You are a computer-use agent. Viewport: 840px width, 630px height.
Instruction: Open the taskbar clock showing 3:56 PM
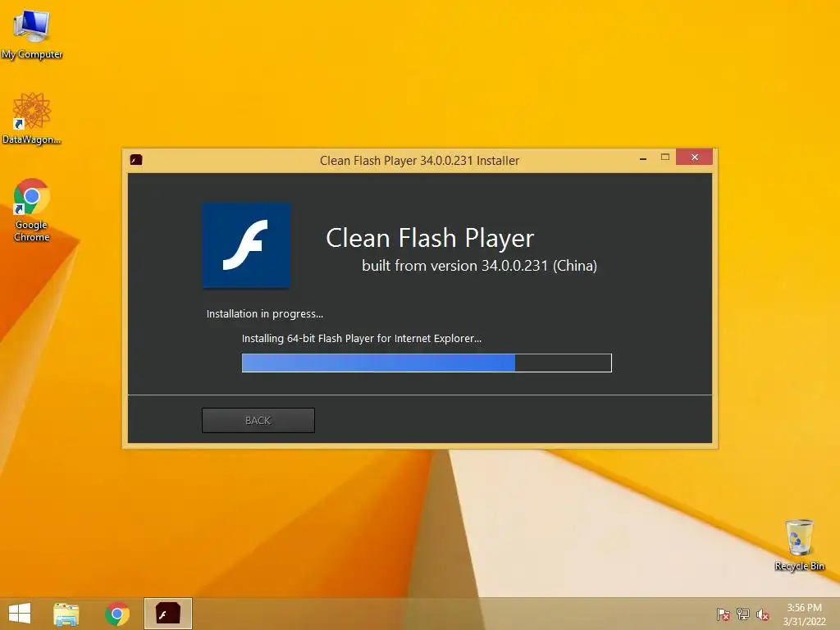click(x=804, y=614)
